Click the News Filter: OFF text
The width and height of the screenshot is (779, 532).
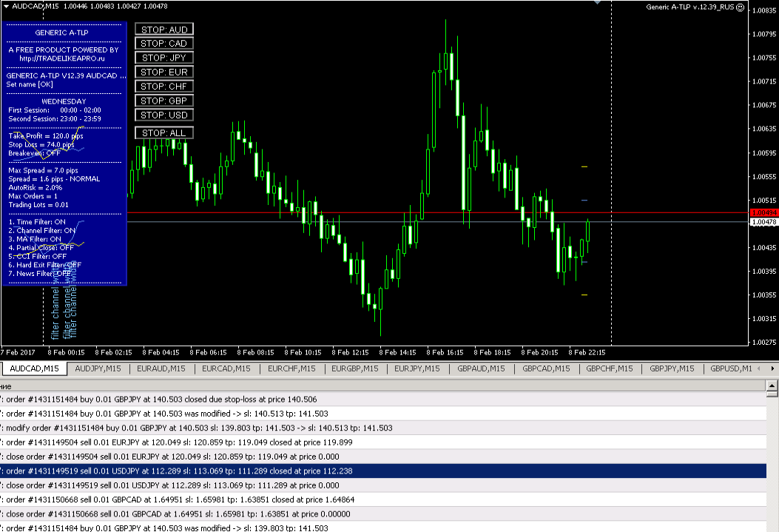click(x=40, y=274)
